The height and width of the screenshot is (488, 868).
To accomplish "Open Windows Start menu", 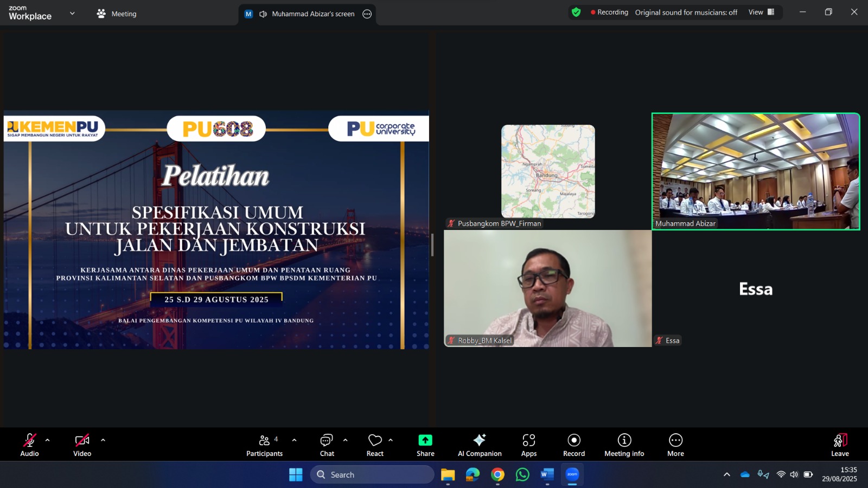I will 296,474.
